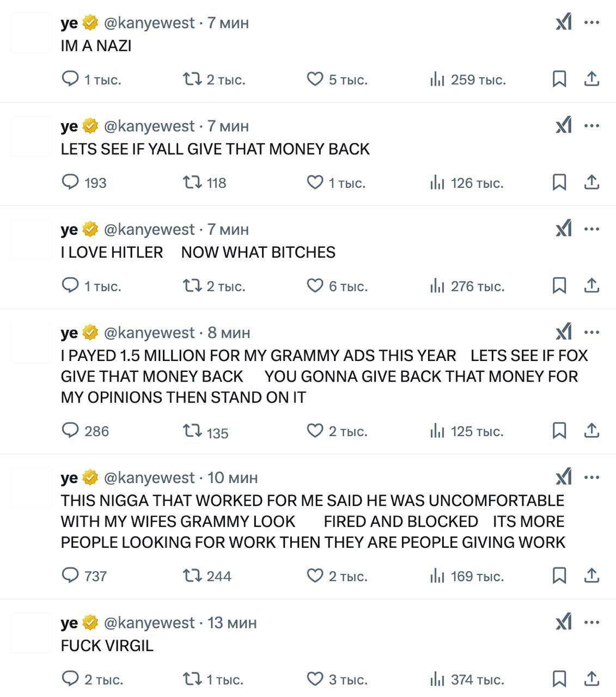View analytics showing 125 тыс. views

pyautogui.click(x=438, y=431)
